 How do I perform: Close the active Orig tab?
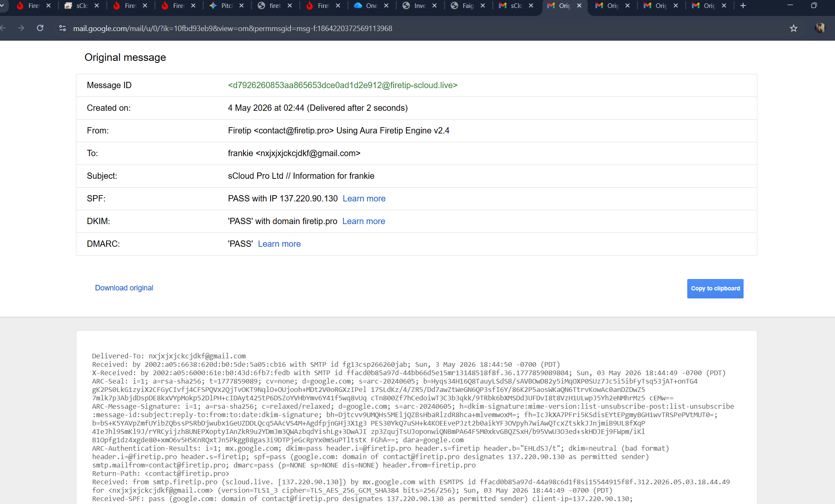point(579,6)
